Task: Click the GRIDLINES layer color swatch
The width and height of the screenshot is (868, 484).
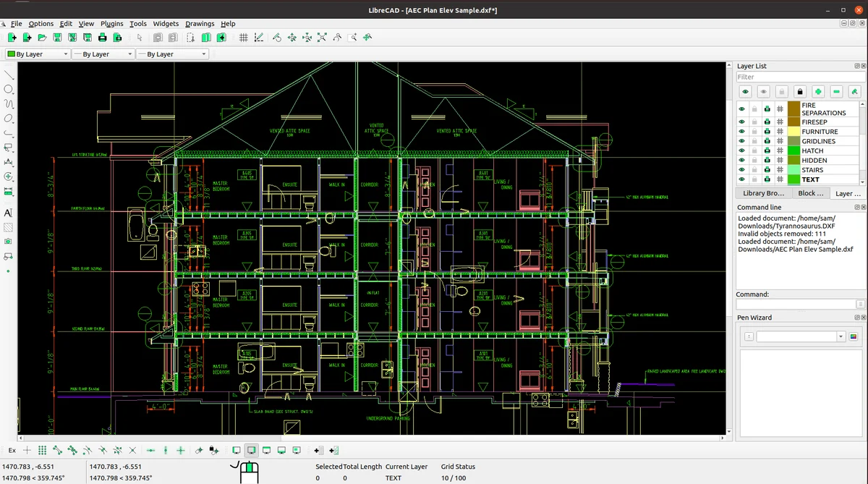Action: click(793, 141)
